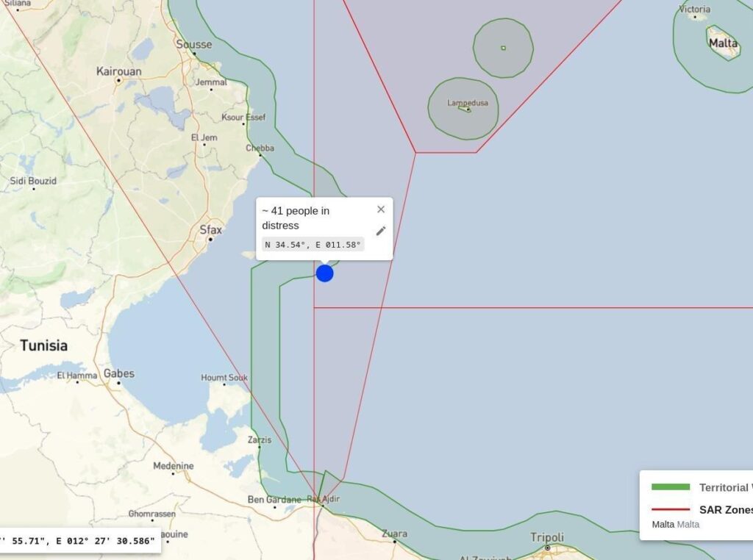Click the small islet north of Lampedusa
The height and width of the screenshot is (560, 753).
(503, 49)
